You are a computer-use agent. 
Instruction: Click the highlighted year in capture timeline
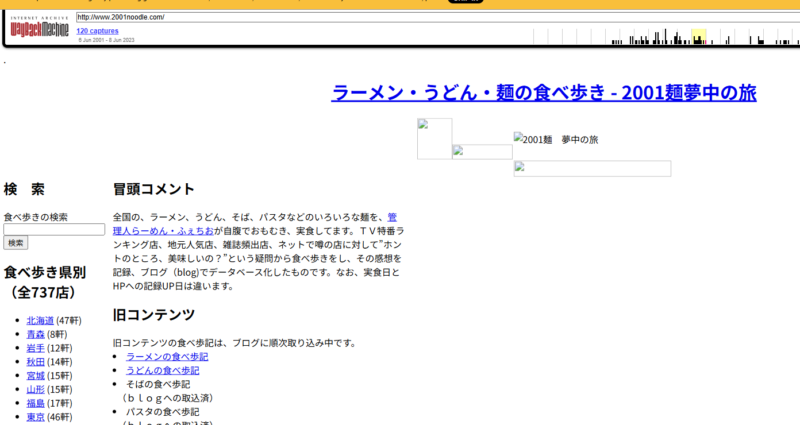tap(698, 37)
